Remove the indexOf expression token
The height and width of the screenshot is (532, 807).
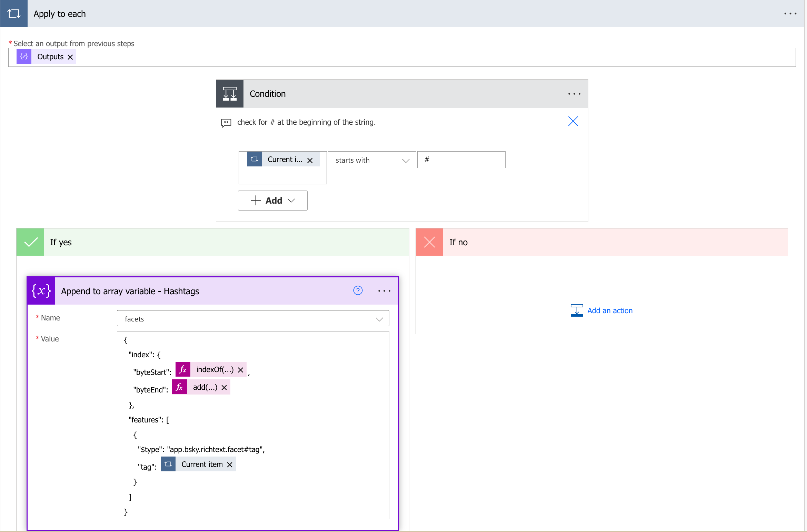point(241,370)
